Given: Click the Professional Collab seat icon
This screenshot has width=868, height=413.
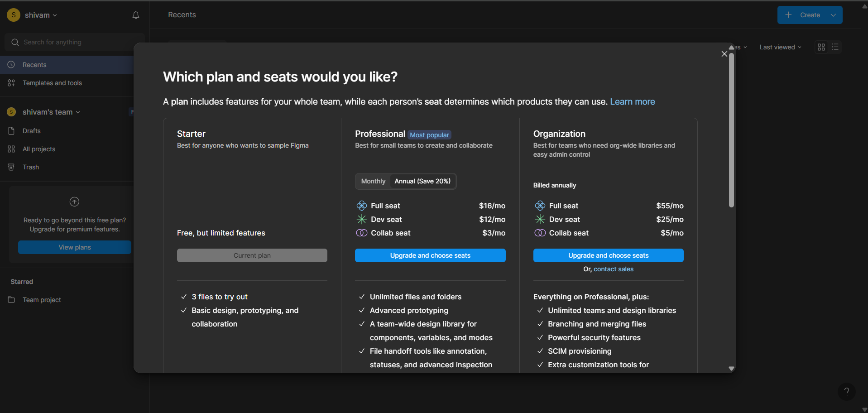Looking at the screenshot, I should coord(361,233).
